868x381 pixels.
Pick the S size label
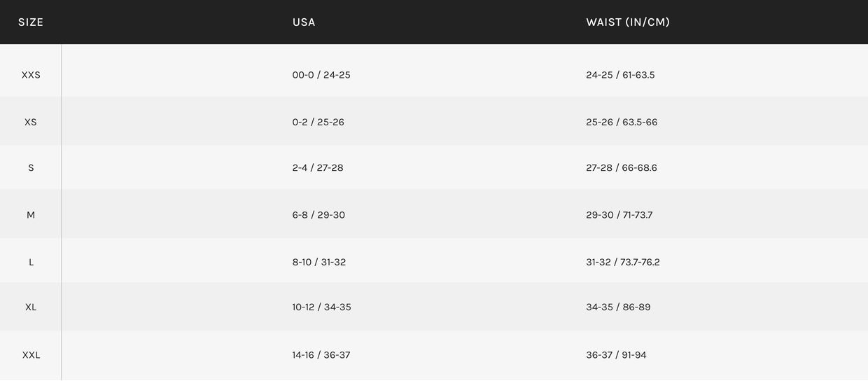(31, 168)
